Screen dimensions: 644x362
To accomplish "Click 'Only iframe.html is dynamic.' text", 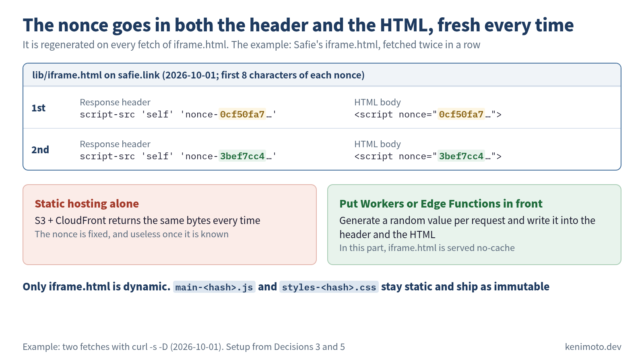I will [x=97, y=286].
